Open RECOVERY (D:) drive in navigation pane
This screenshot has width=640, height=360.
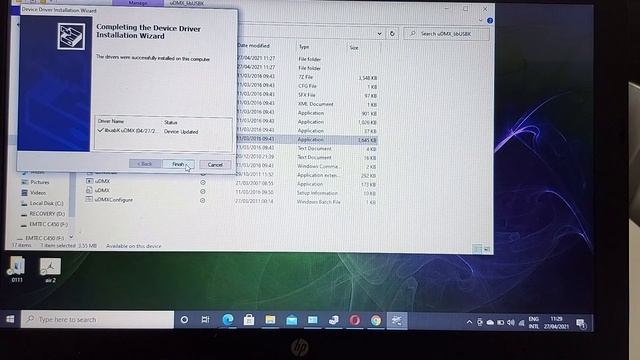click(47, 213)
